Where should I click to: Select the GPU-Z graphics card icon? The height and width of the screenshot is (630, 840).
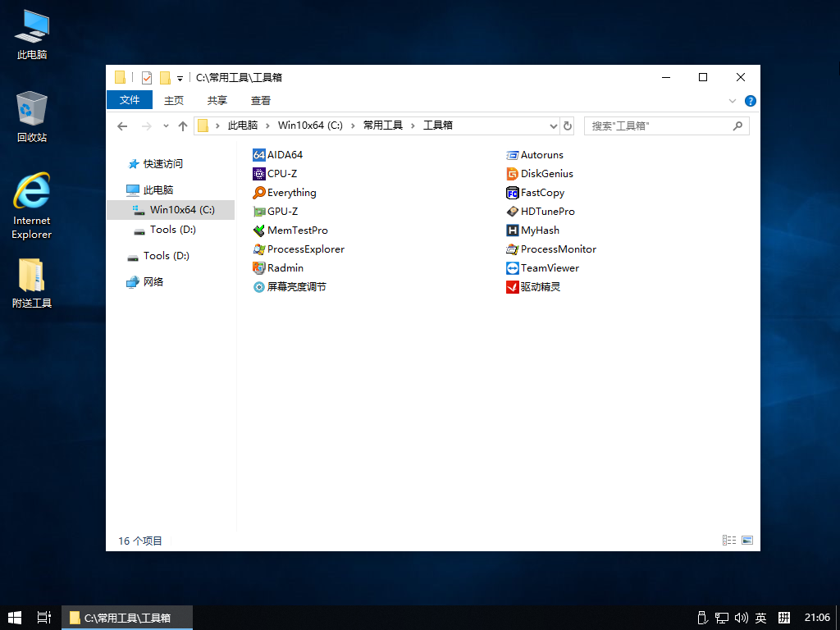258,212
